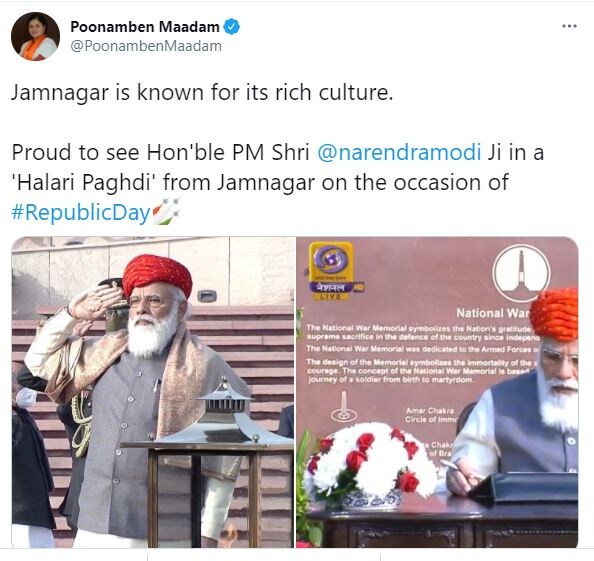Click the Indian flag emoji after the hashtag
The width and height of the screenshot is (594, 561).
(165, 211)
